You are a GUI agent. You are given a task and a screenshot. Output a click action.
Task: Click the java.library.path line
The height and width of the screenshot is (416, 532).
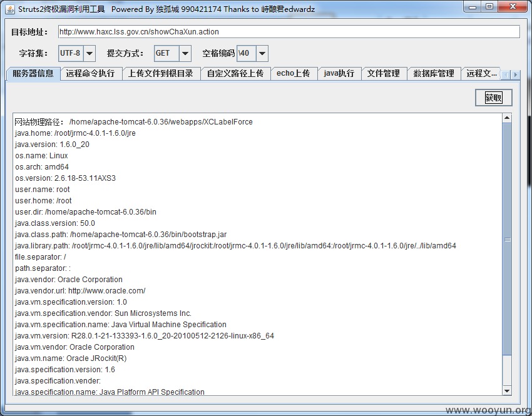click(x=235, y=245)
